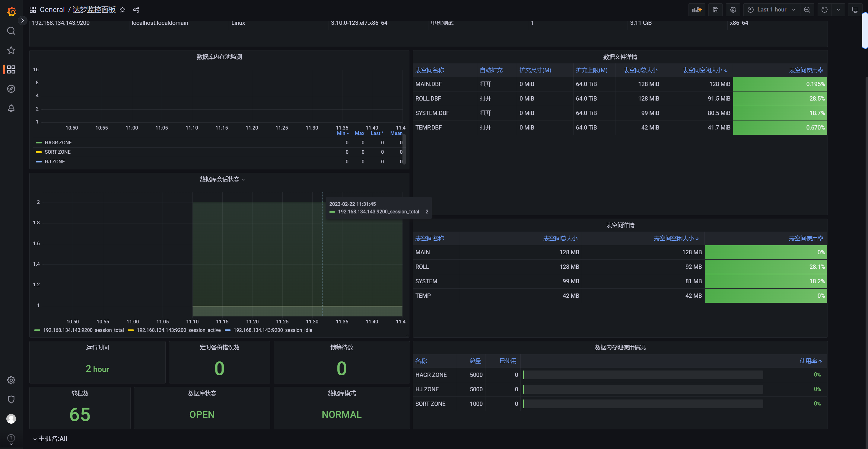The image size is (868, 449).
Task: Cycle view mode with the monitor icon
Action: [855, 10]
